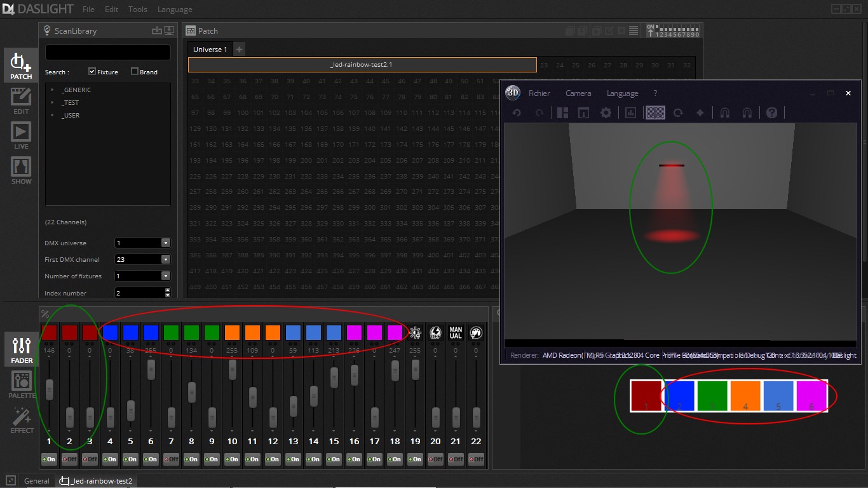This screenshot has width=868, height=488.
Task: Add a new universe with plus tab
Action: pyautogui.click(x=240, y=49)
